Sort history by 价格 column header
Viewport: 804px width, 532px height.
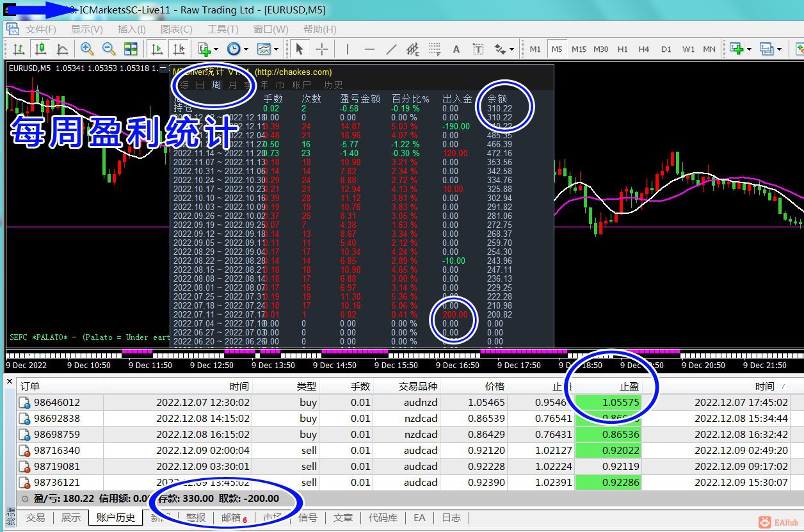point(474,386)
